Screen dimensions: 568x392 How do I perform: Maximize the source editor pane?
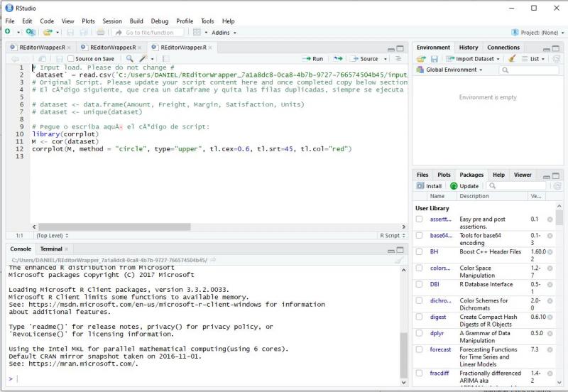click(400, 48)
